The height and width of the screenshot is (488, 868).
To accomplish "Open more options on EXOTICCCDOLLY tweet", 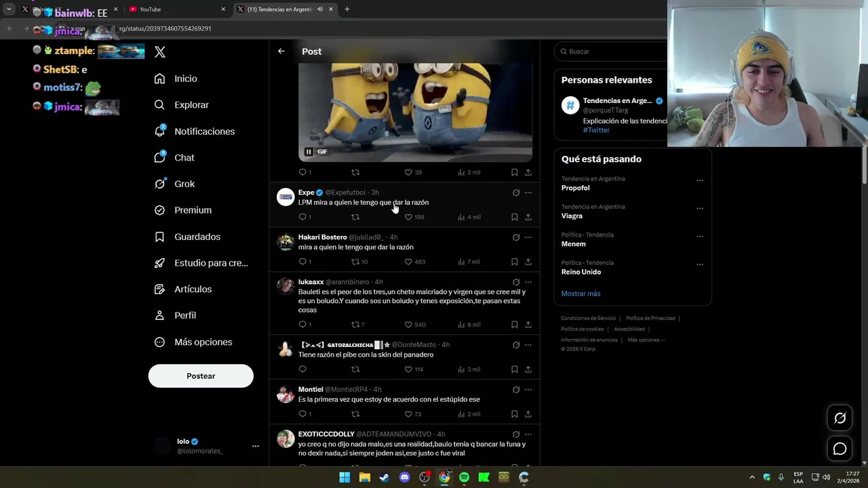I will pyautogui.click(x=528, y=434).
